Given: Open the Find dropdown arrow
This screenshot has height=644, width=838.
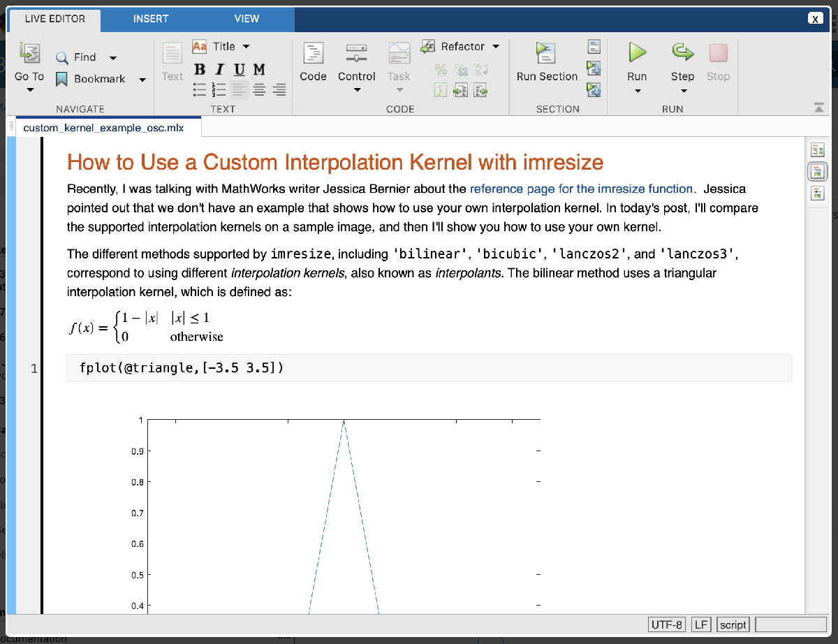Looking at the screenshot, I should click(x=113, y=58).
